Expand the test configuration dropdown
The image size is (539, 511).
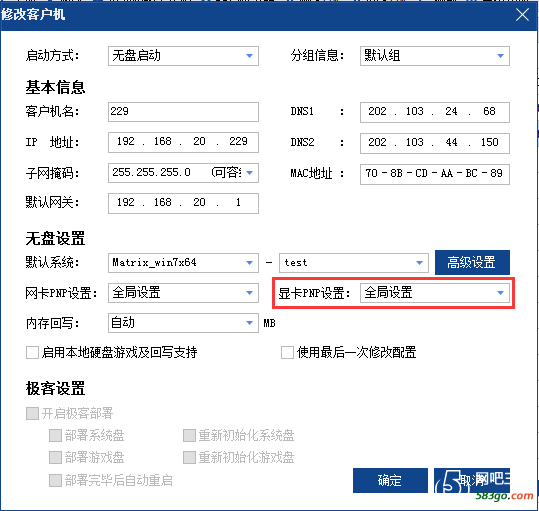(x=354, y=263)
